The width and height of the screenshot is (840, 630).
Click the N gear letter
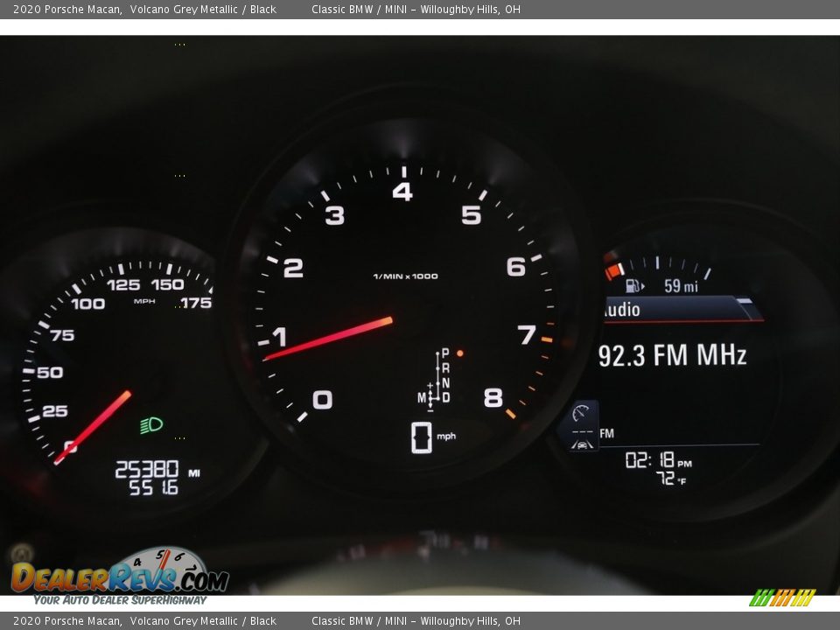click(445, 383)
